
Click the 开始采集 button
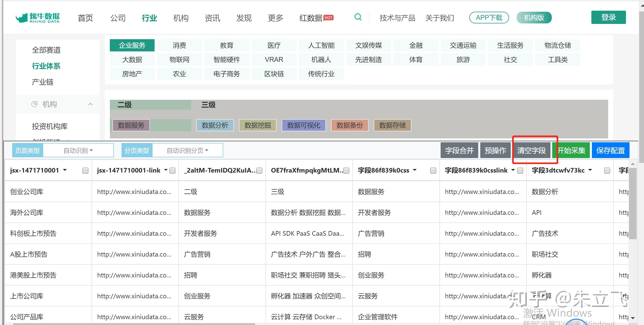pyautogui.click(x=571, y=150)
